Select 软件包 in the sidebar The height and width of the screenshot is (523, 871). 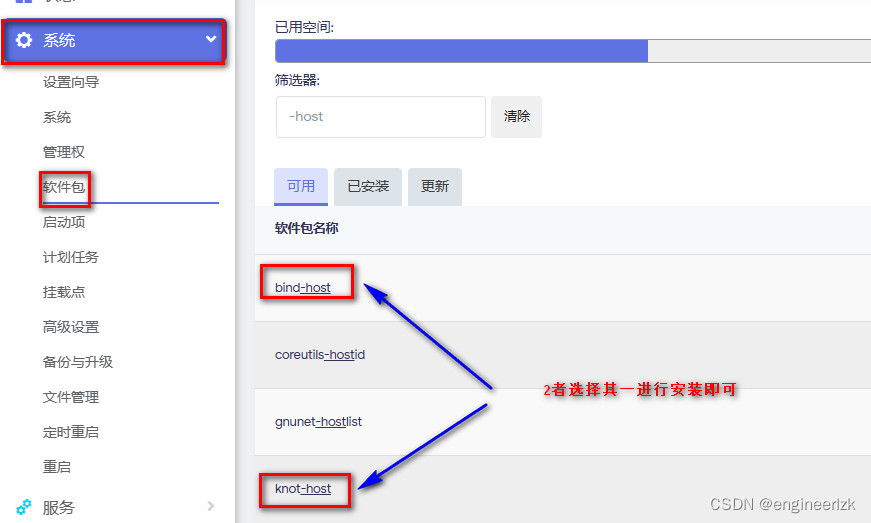64,187
